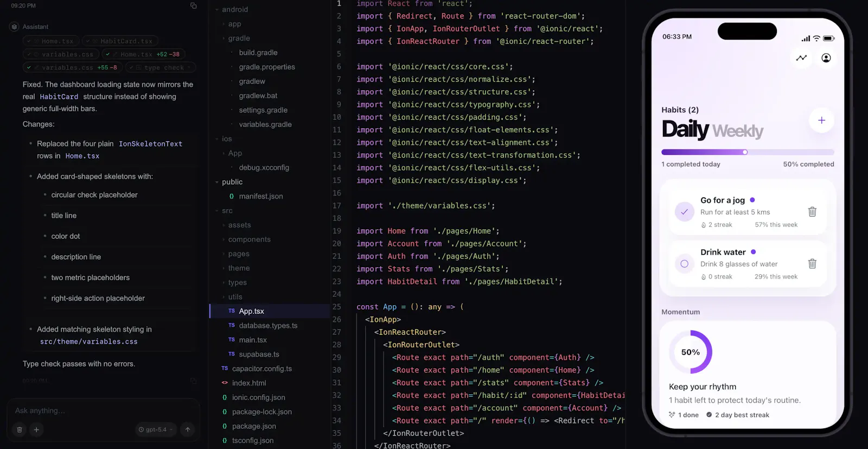The image size is (868, 449).
Task: Open gradlew.bat file
Action: click(258, 96)
